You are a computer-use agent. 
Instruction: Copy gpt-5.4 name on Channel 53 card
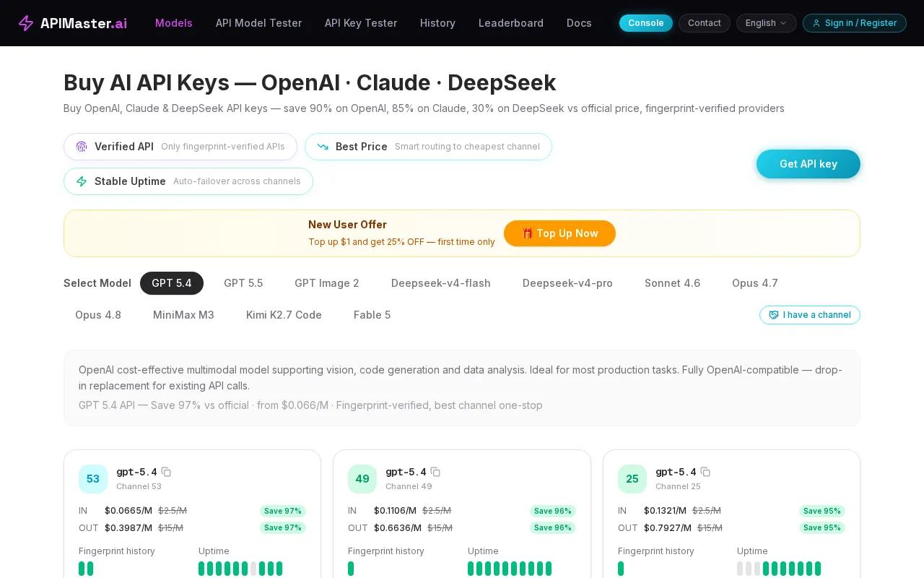[x=166, y=472]
